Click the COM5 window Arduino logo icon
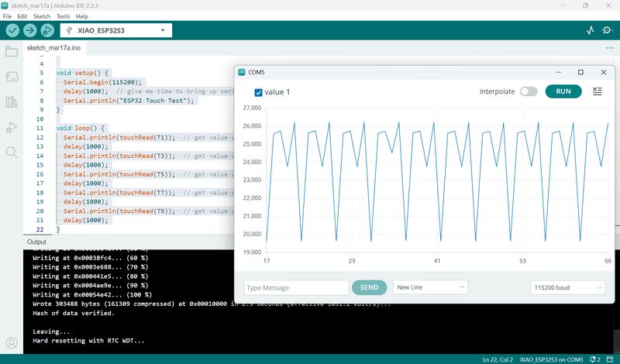 pyautogui.click(x=242, y=72)
